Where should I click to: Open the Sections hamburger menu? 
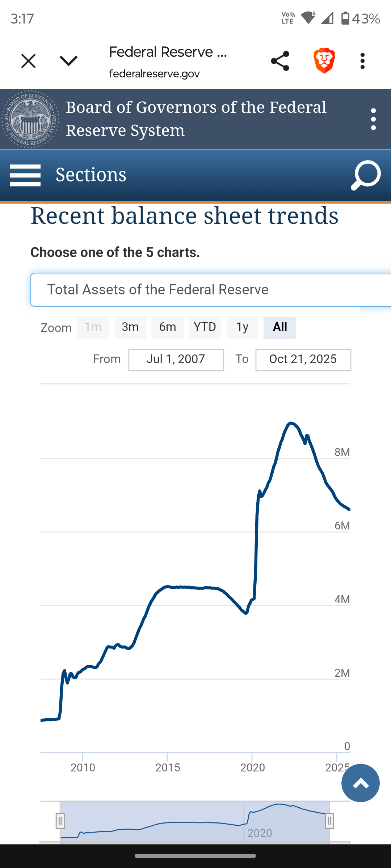[x=25, y=175]
